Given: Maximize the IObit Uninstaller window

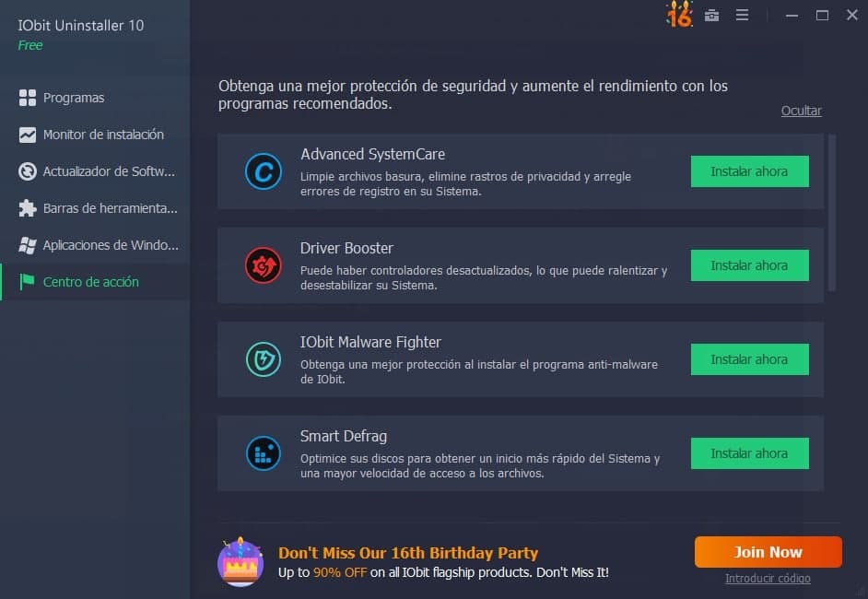Looking at the screenshot, I should click(x=823, y=16).
